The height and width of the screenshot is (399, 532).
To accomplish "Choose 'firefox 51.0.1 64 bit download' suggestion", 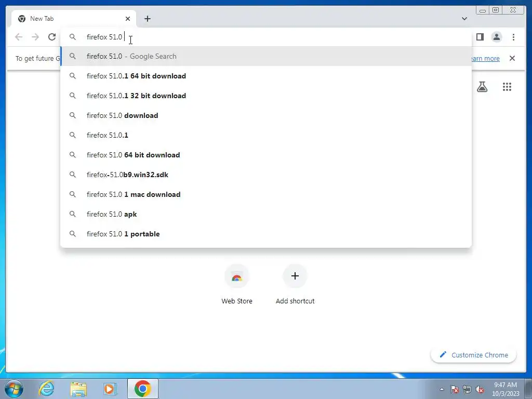I will point(266,76).
